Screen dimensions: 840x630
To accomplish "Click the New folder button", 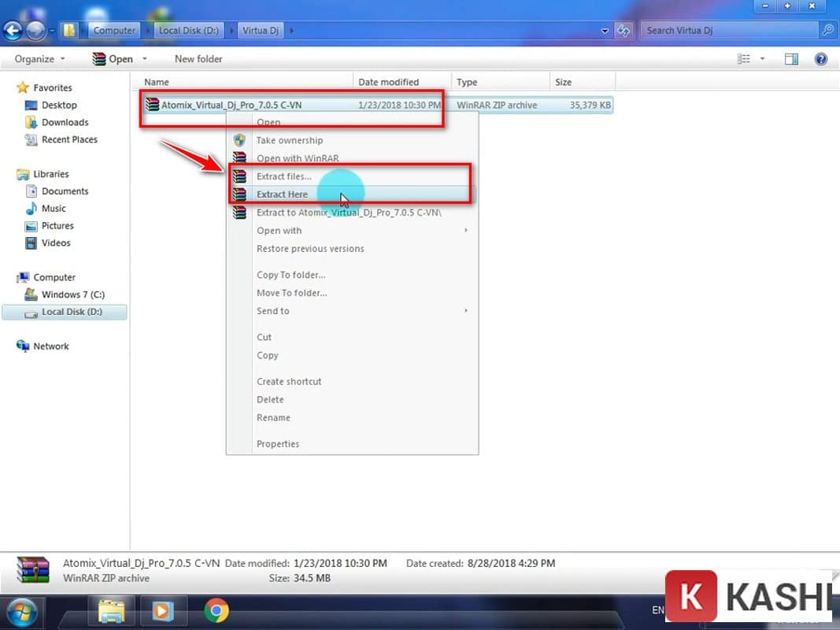I will (x=198, y=59).
